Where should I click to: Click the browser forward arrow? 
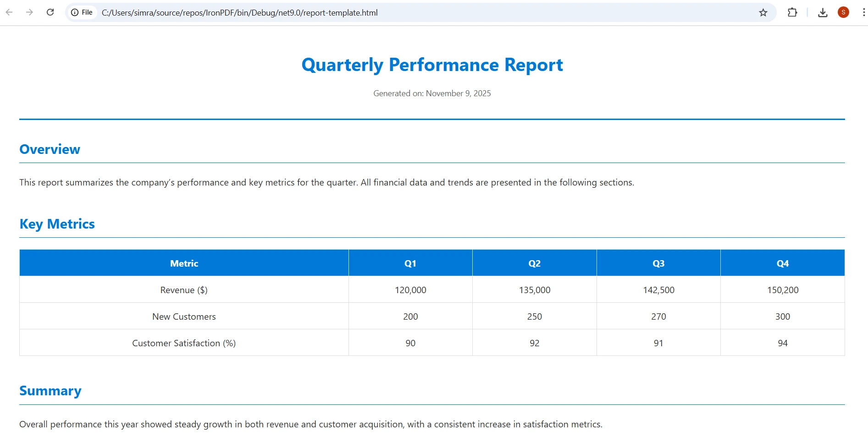(30, 12)
